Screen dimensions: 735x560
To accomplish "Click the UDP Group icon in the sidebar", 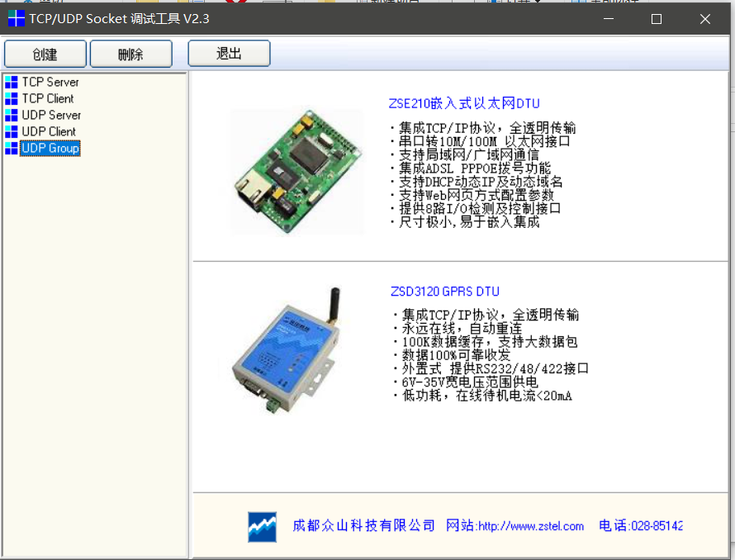I will 11,148.
